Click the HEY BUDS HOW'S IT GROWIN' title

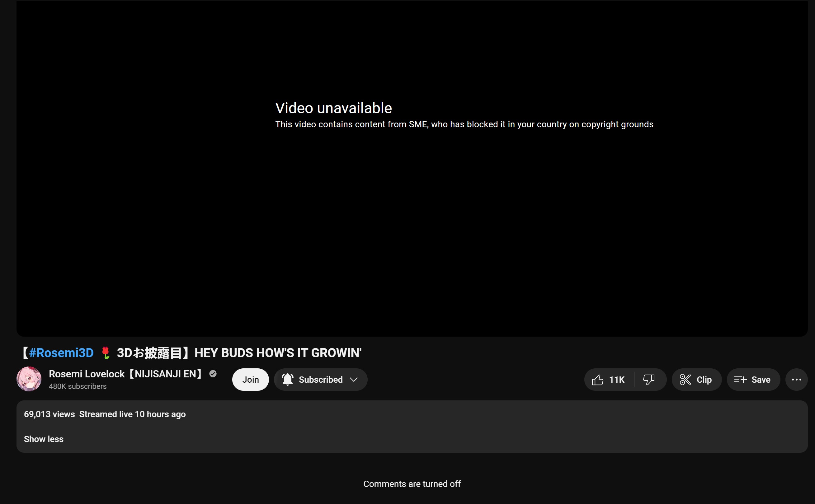tap(278, 353)
